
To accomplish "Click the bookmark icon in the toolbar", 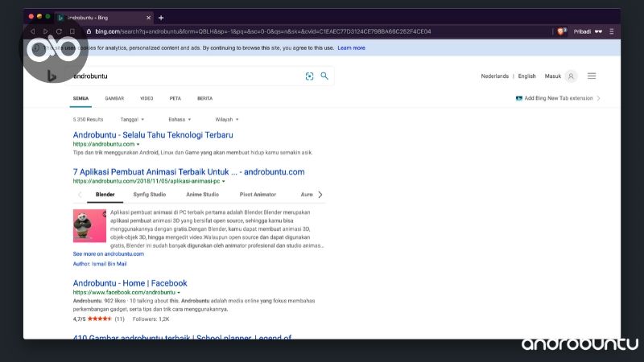I will click(72, 31).
